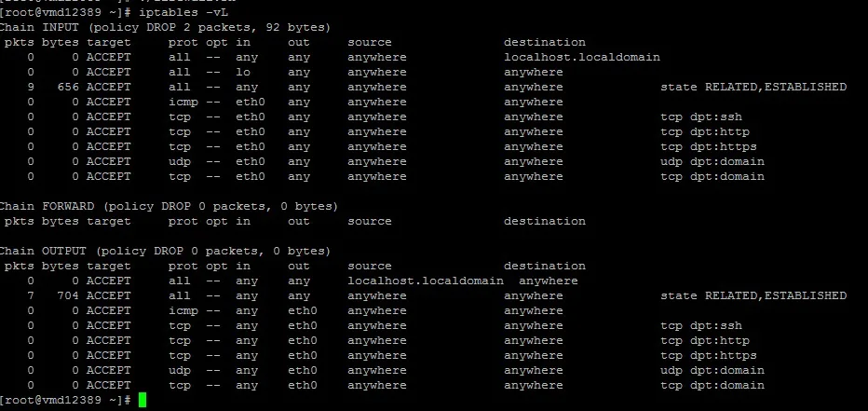Click the icmp protocol in INPUT chain
The image size is (868, 411).
click(183, 102)
